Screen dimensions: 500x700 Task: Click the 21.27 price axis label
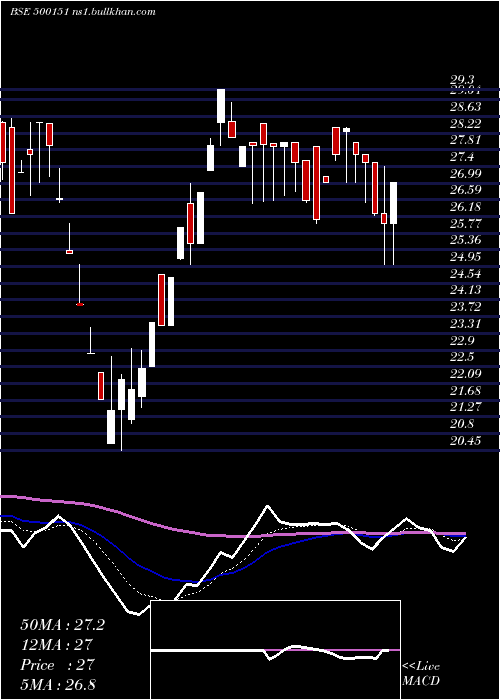(465, 407)
